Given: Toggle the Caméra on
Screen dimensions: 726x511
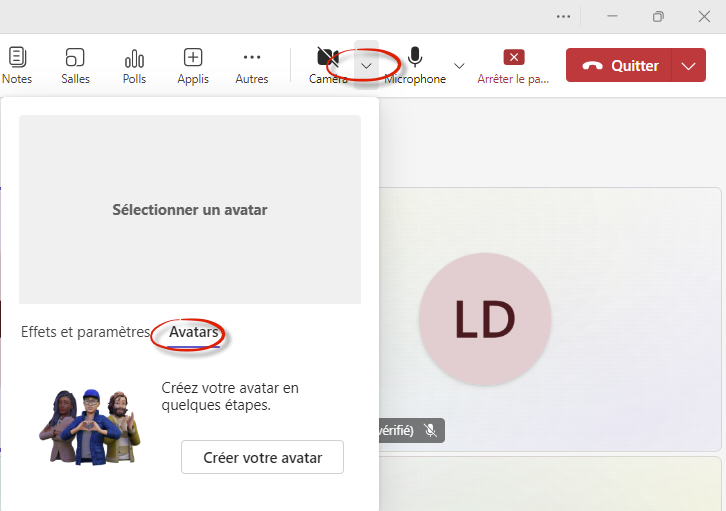Looking at the screenshot, I should (x=328, y=57).
